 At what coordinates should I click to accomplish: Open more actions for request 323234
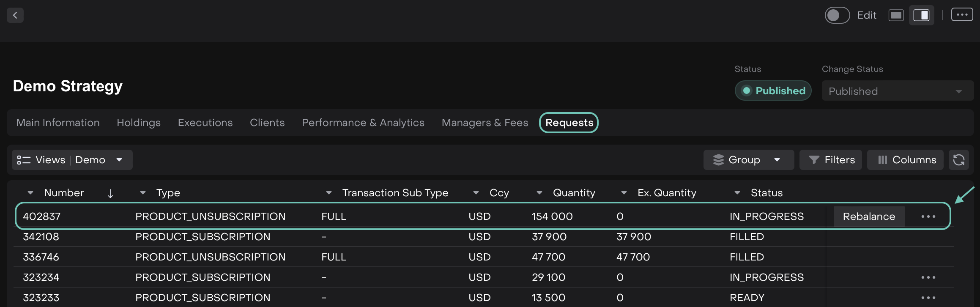click(x=928, y=277)
